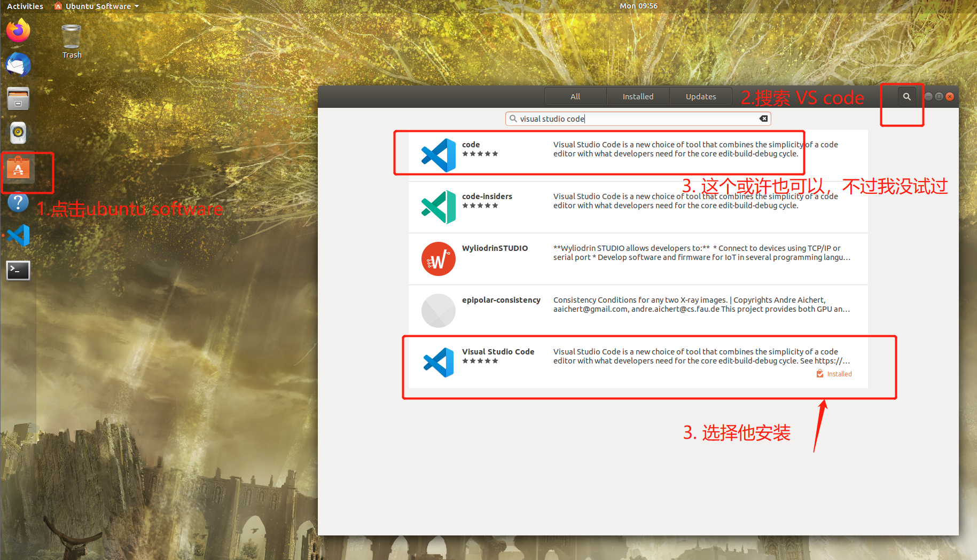This screenshot has height=560, width=977.
Task: Click the Installed badge on Visual Studio Code
Action: pyautogui.click(x=834, y=374)
